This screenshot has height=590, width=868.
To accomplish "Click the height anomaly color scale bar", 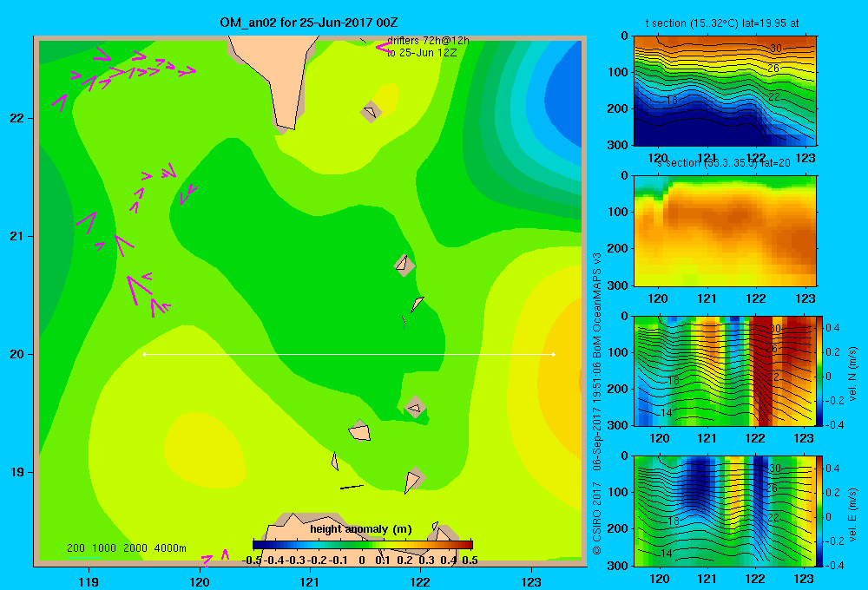I will coord(363,545).
